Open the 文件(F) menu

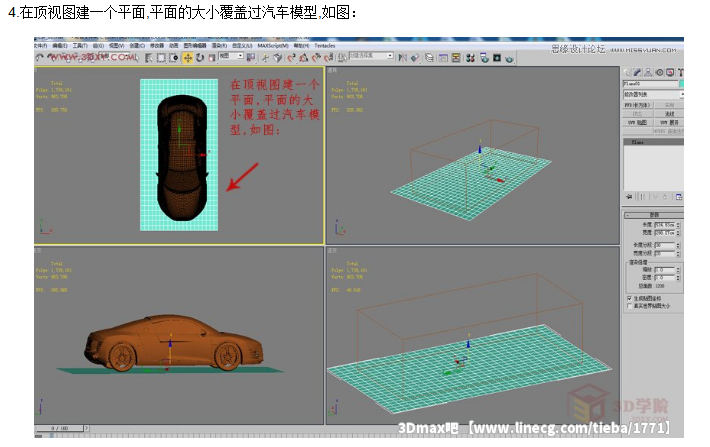coord(41,46)
